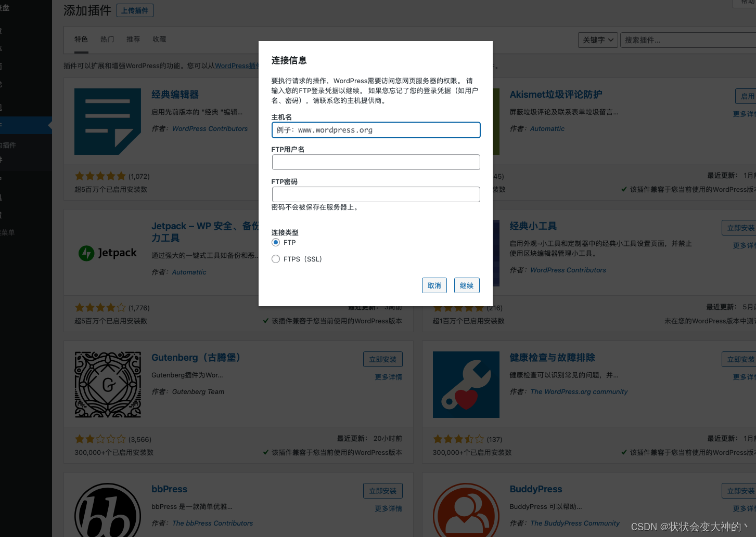Open the BuddyPress title link
756x537 pixels.
tap(536, 489)
